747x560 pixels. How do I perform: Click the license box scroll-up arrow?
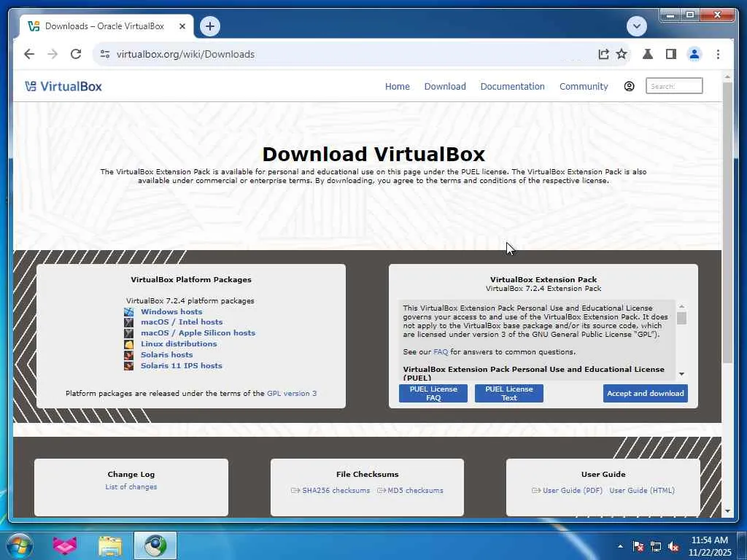pos(682,306)
